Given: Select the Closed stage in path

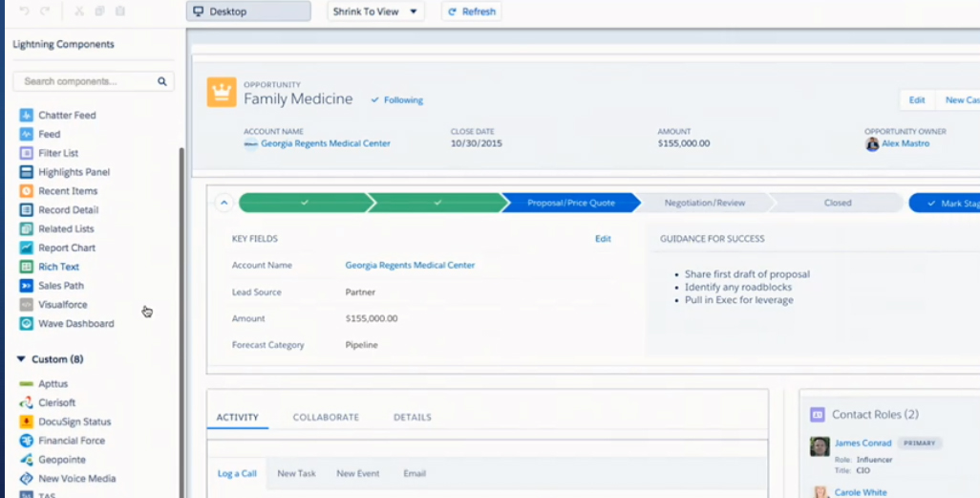Looking at the screenshot, I should coord(838,203).
